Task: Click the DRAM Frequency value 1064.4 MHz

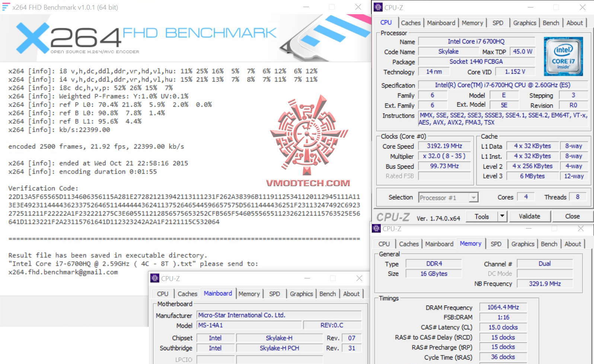Action: [503, 307]
